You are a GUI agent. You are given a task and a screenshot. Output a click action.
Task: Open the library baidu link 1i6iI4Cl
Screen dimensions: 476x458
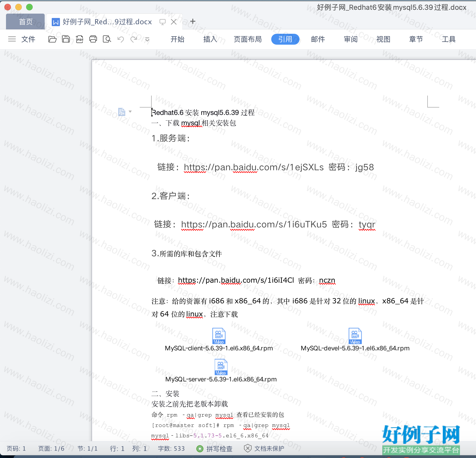(x=236, y=280)
